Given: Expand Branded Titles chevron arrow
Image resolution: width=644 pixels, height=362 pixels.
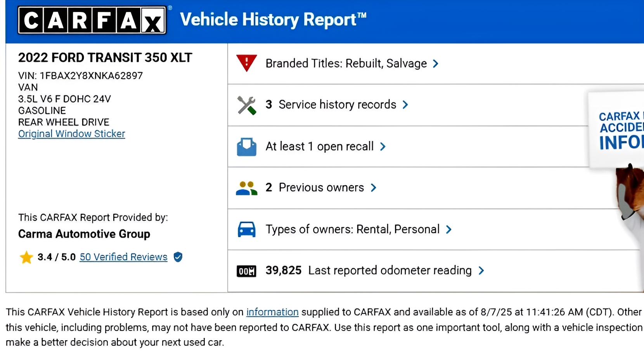Looking at the screenshot, I should [436, 64].
